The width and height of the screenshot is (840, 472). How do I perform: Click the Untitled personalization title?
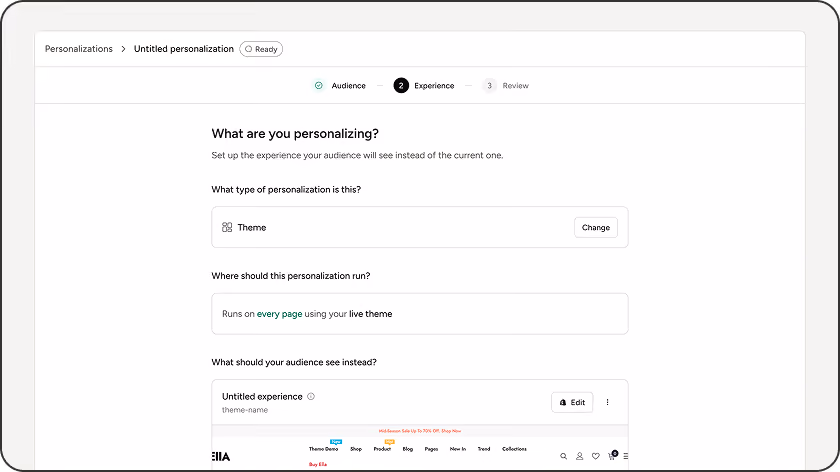pyautogui.click(x=184, y=49)
